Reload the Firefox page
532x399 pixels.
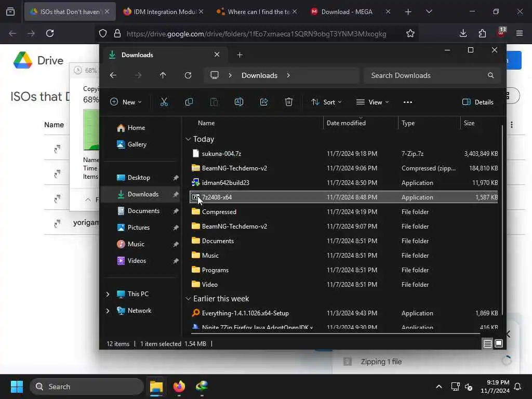click(x=50, y=33)
